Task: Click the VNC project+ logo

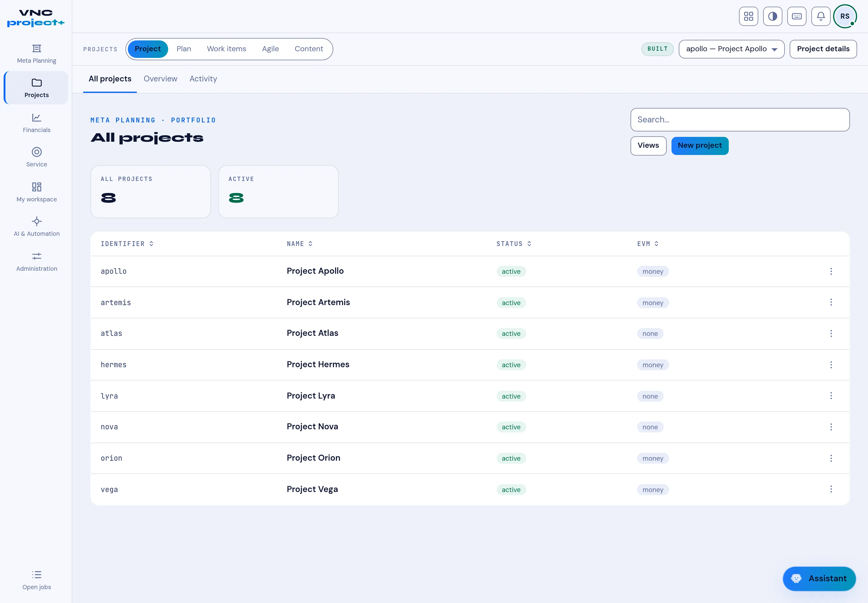Action: pyautogui.click(x=36, y=18)
